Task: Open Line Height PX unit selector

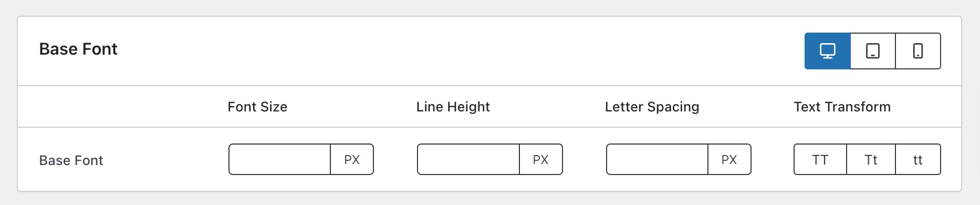Action: pyautogui.click(x=540, y=159)
